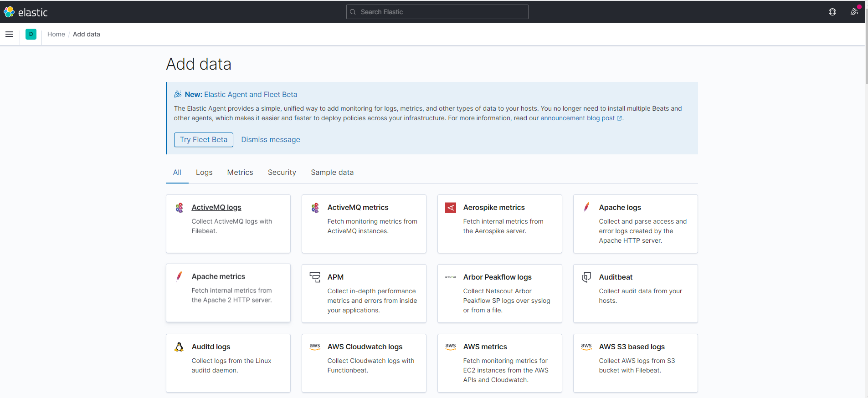Open the help menu icon
Screen dimensions: 868x398
832,12
